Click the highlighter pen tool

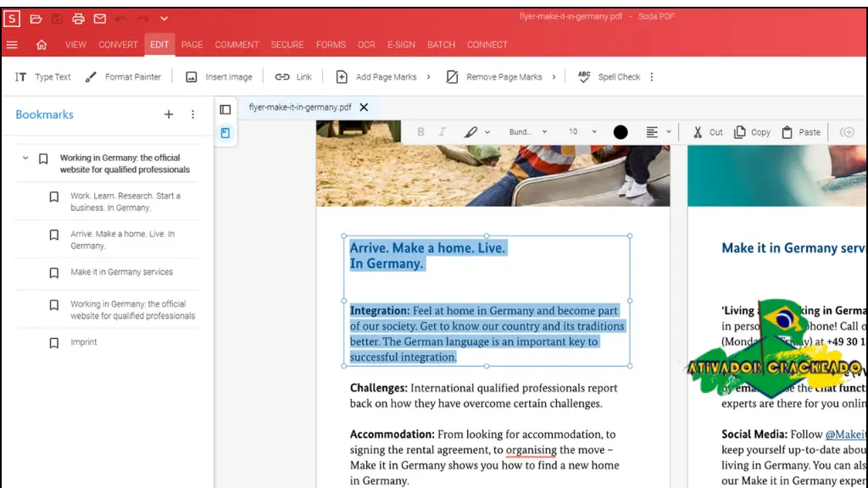(x=470, y=131)
